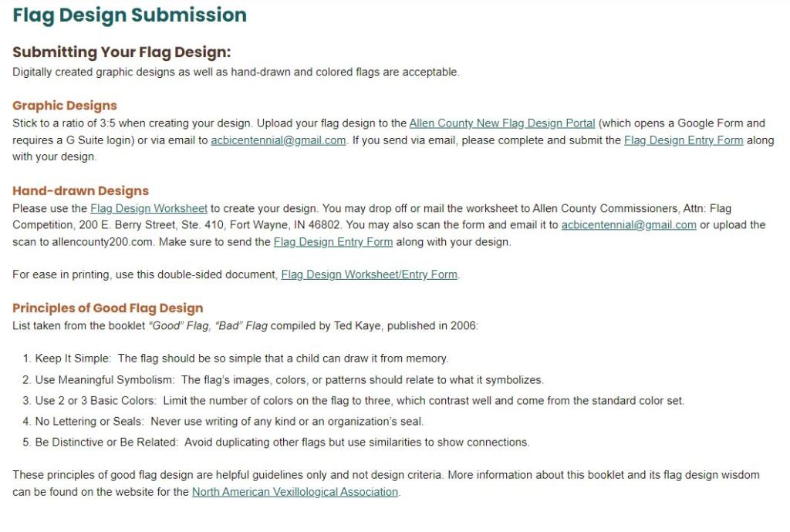This screenshot has height=532, width=790.
Task: Open Flag Design Entry Form link under Hand-drawn Designs
Action: [x=333, y=242]
